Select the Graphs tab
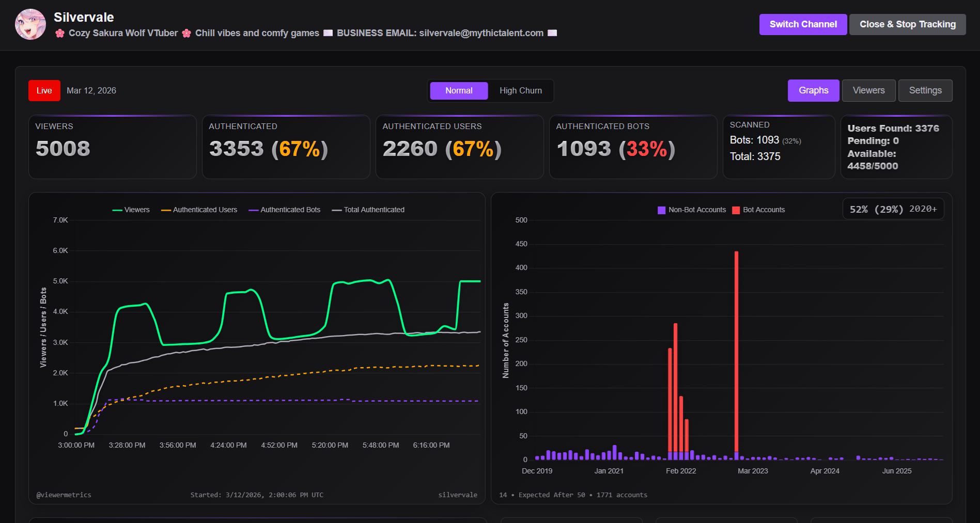The width and height of the screenshot is (980, 523). click(813, 90)
